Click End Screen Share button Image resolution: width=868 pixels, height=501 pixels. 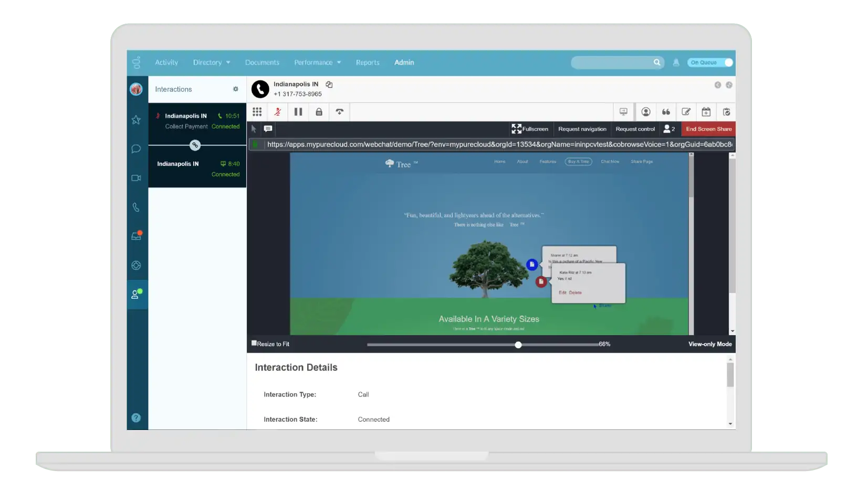(x=708, y=129)
